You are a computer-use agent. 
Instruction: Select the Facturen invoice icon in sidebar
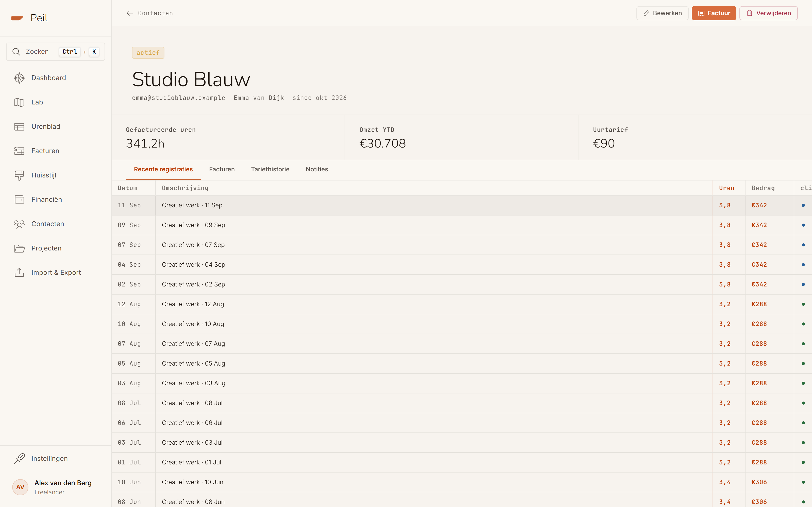(19, 151)
